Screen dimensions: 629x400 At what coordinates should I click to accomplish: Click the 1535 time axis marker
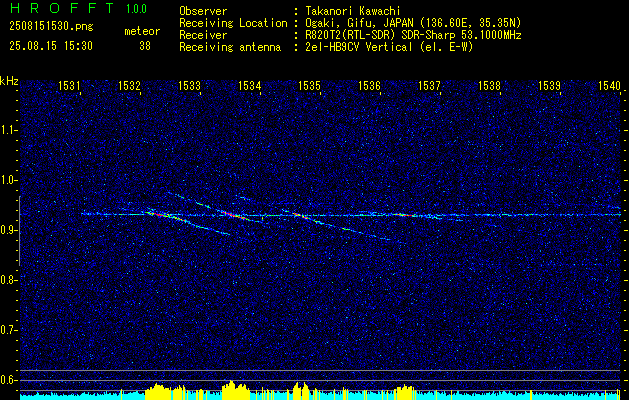click(x=310, y=85)
